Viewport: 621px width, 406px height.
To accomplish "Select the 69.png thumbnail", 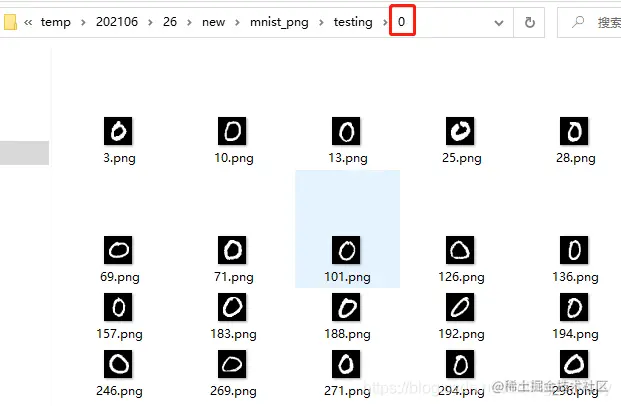I will pyautogui.click(x=118, y=250).
